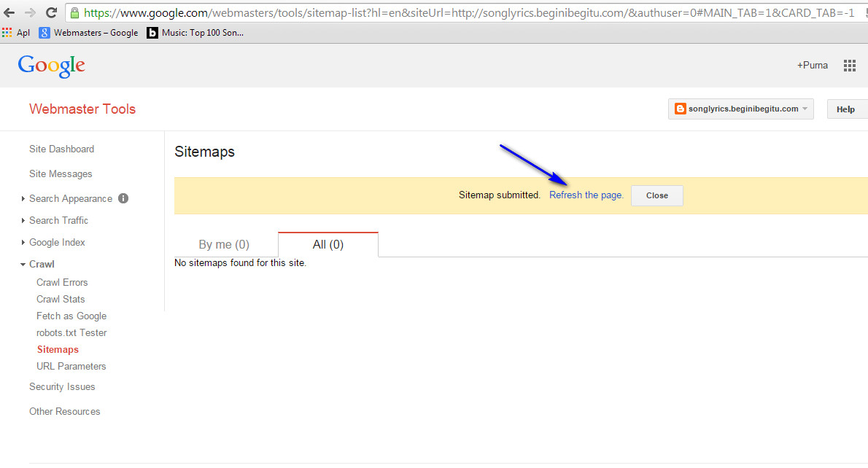Switch to the All (0) tab

coord(328,244)
